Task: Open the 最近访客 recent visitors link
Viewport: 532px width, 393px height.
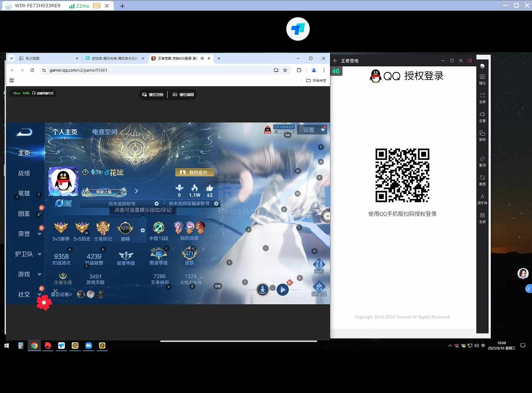Action: point(61,294)
